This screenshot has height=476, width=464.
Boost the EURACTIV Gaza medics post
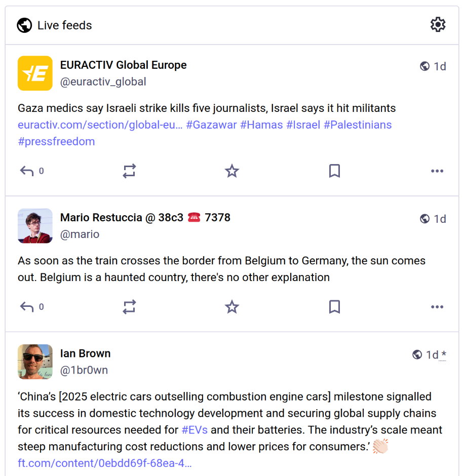129,171
